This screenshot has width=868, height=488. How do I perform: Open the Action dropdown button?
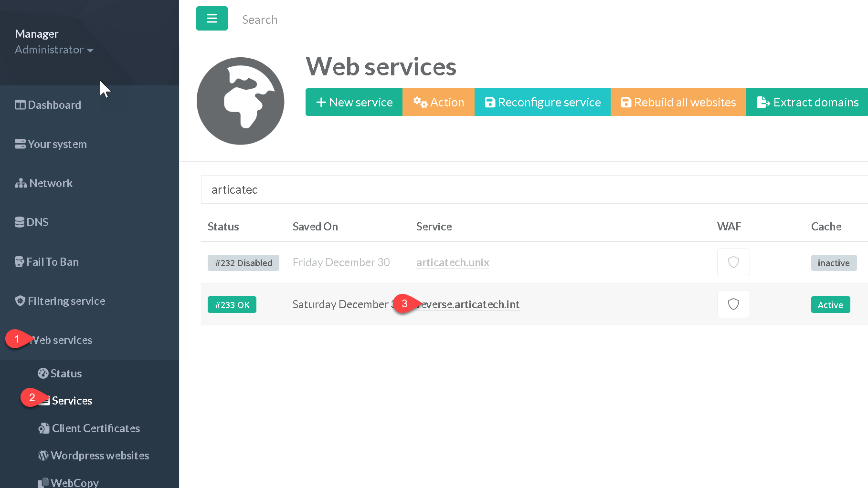pyautogui.click(x=438, y=102)
